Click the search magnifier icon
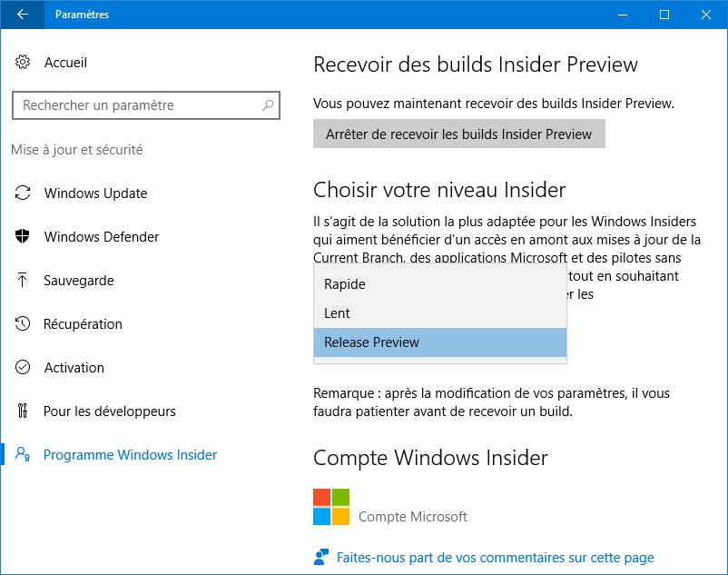This screenshot has height=575, width=728. tap(268, 105)
